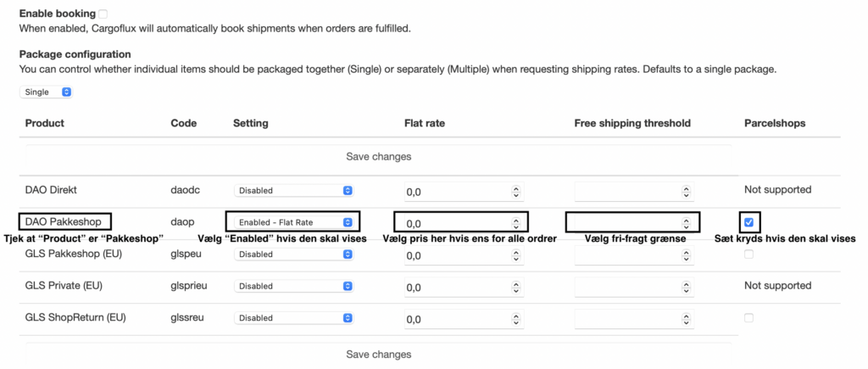Uncheck the DAO Pakkeshop parcelshops checkbox
The width and height of the screenshot is (868, 369).
click(x=749, y=222)
